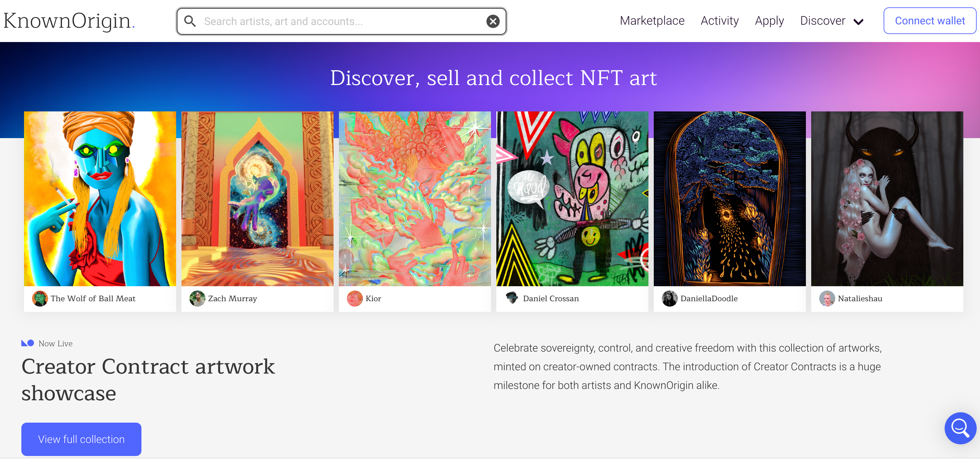Screen dimensions: 980x459
Task: Click the Now Live shapes icon
Action: 28,343
